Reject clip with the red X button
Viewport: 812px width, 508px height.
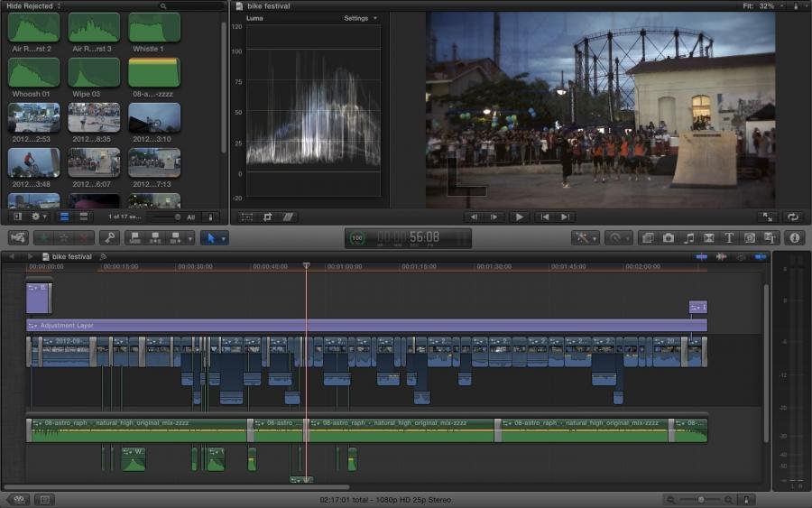click(x=83, y=237)
